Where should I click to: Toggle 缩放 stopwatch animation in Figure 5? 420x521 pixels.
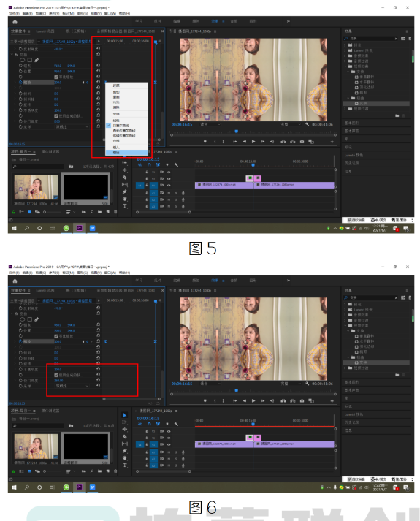tap(20, 82)
